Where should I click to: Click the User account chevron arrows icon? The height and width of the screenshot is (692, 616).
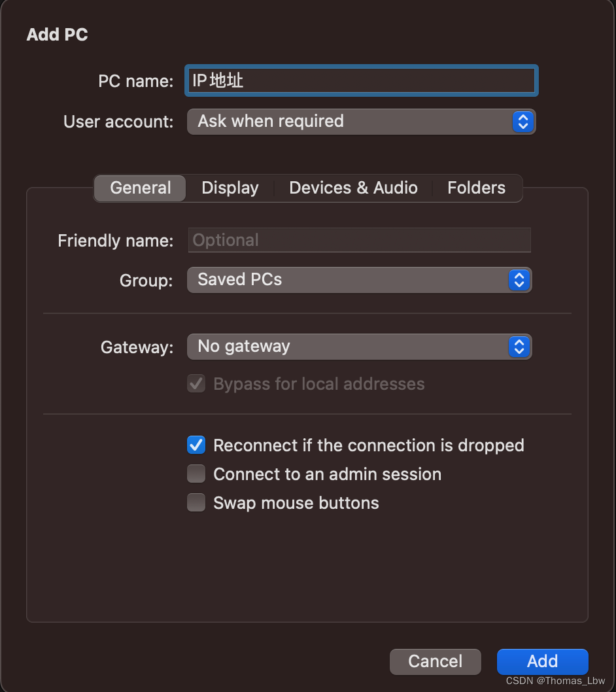point(522,122)
